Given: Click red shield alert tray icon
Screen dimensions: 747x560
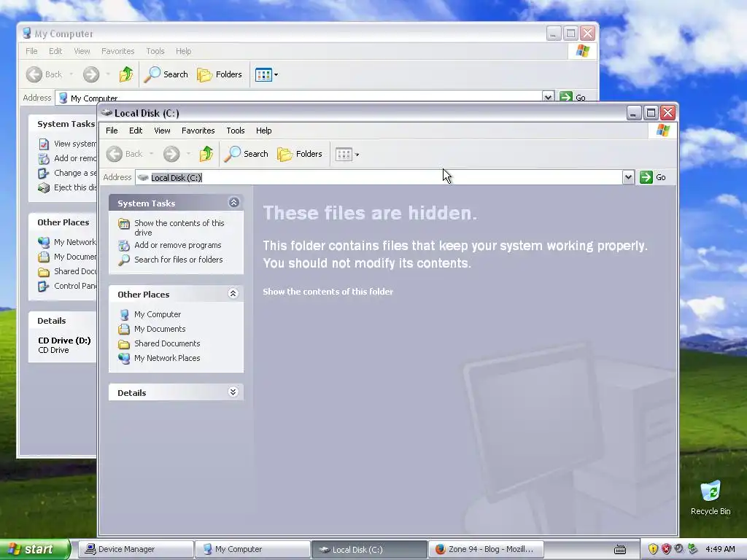Looking at the screenshot, I should 666,549.
